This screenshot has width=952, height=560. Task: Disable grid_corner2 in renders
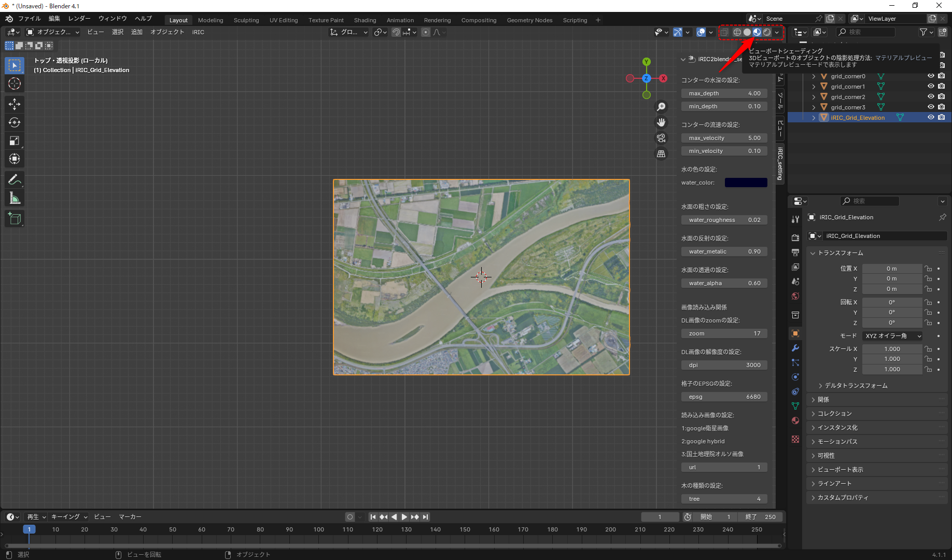pos(942,97)
